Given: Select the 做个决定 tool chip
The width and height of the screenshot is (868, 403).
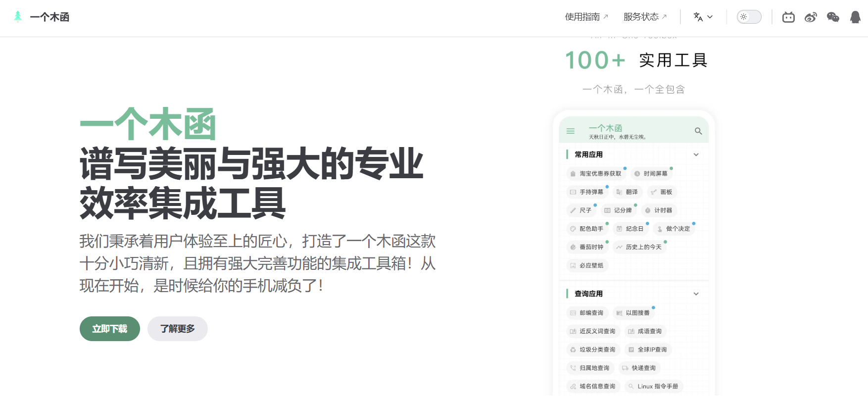Looking at the screenshot, I should [674, 229].
